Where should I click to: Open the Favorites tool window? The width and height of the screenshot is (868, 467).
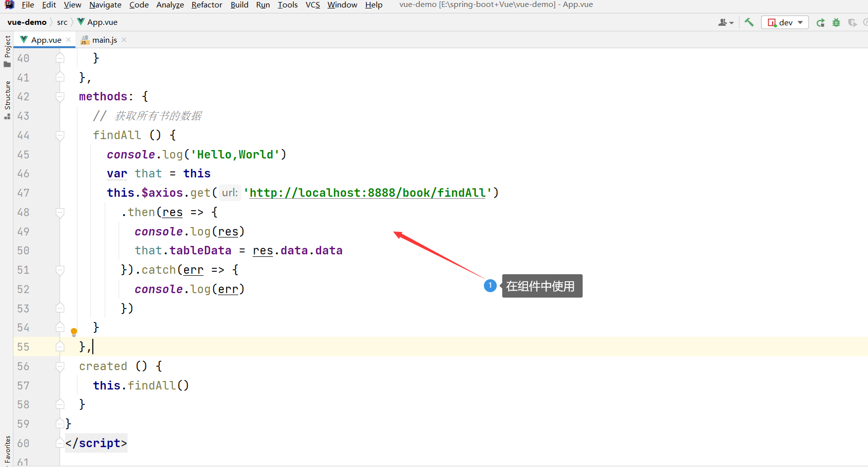[7, 450]
